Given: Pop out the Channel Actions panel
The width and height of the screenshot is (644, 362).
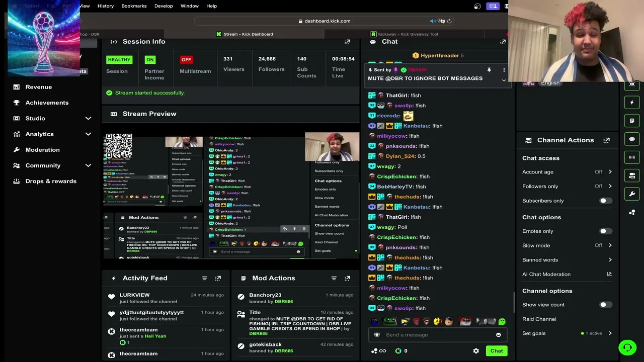Looking at the screenshot, I should (x=606, y=140).
